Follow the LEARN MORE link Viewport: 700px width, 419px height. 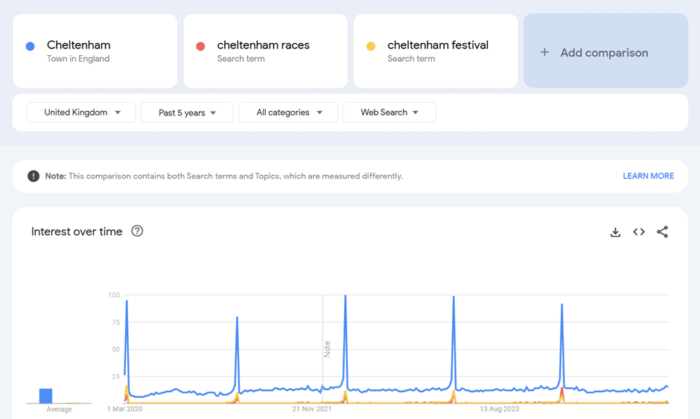coord(648,176)
